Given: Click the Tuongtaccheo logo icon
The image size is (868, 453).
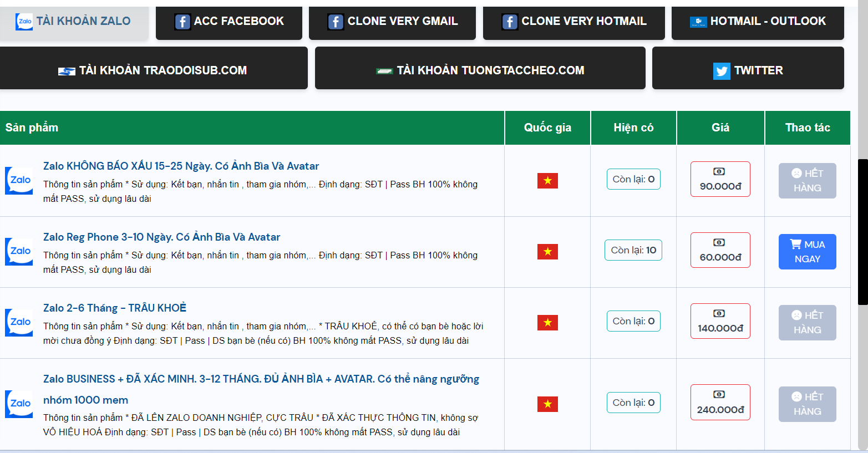Looking at the screenshot, I should click(x=384, y=71).
